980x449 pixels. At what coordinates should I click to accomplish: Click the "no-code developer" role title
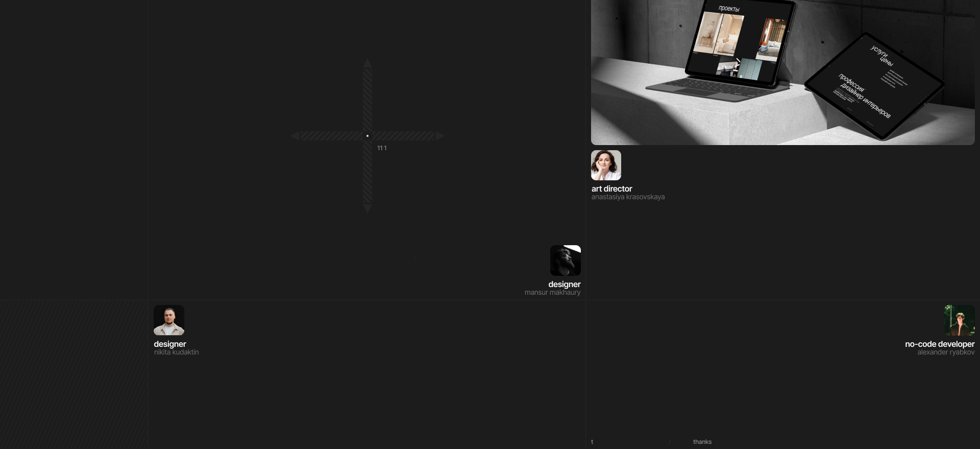pos(939,344)
